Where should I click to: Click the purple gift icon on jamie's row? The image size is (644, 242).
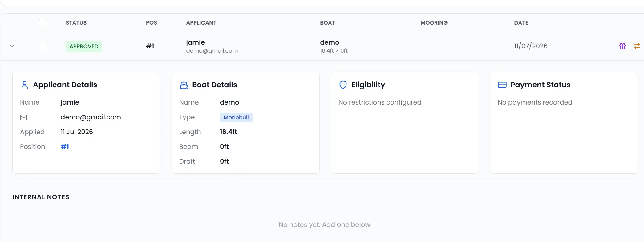pos(622,46)
